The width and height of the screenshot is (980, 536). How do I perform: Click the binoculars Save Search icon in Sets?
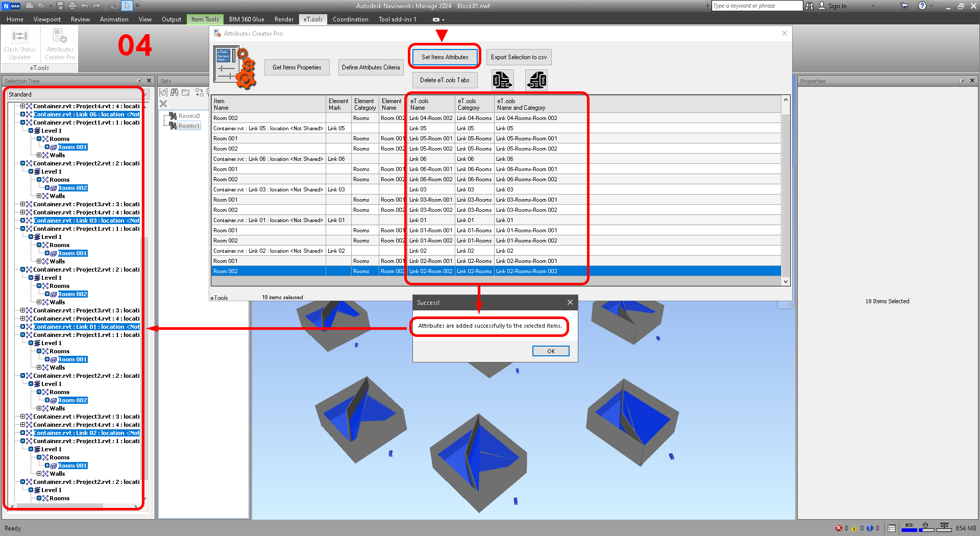[175, 92]
